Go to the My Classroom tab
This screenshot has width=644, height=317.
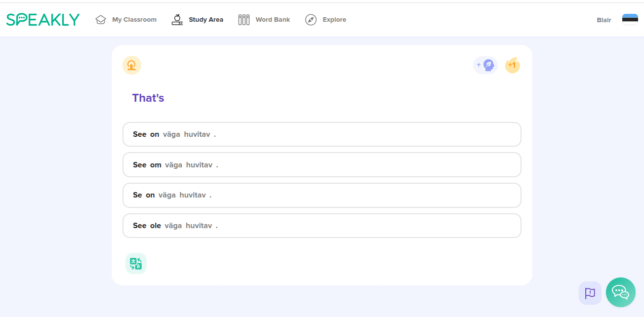click(x=134, y=20)
